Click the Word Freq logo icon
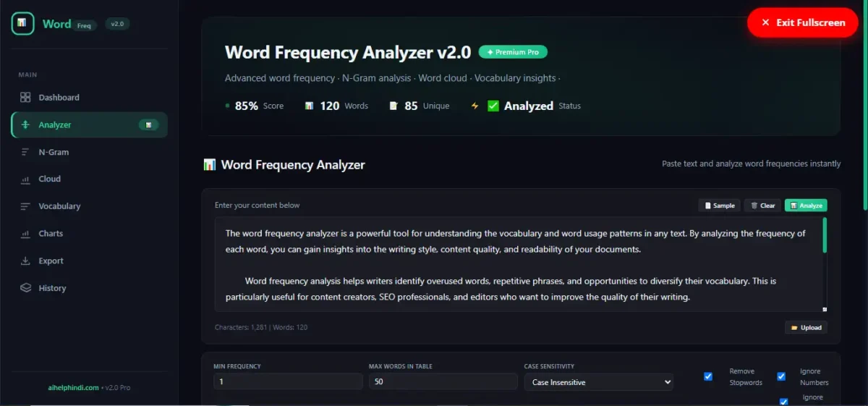Screen dimensions: 868x406 pyautogui.click(x=22, y=23)
